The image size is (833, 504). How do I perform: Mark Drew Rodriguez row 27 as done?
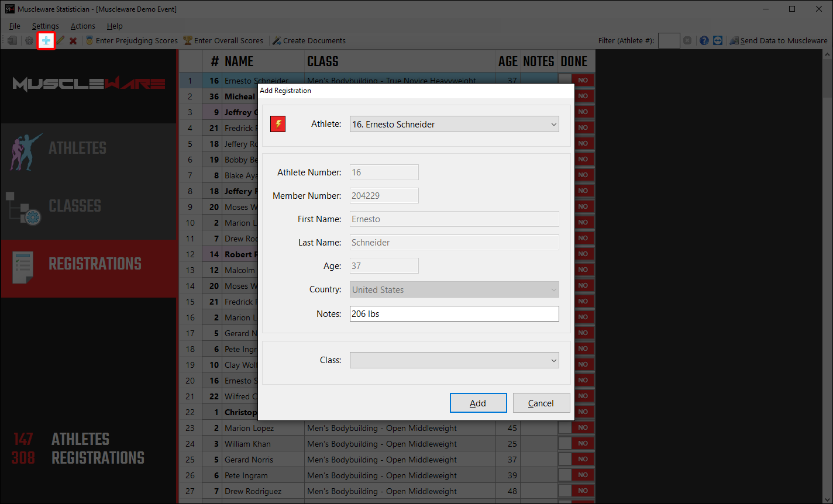[565, 491]
